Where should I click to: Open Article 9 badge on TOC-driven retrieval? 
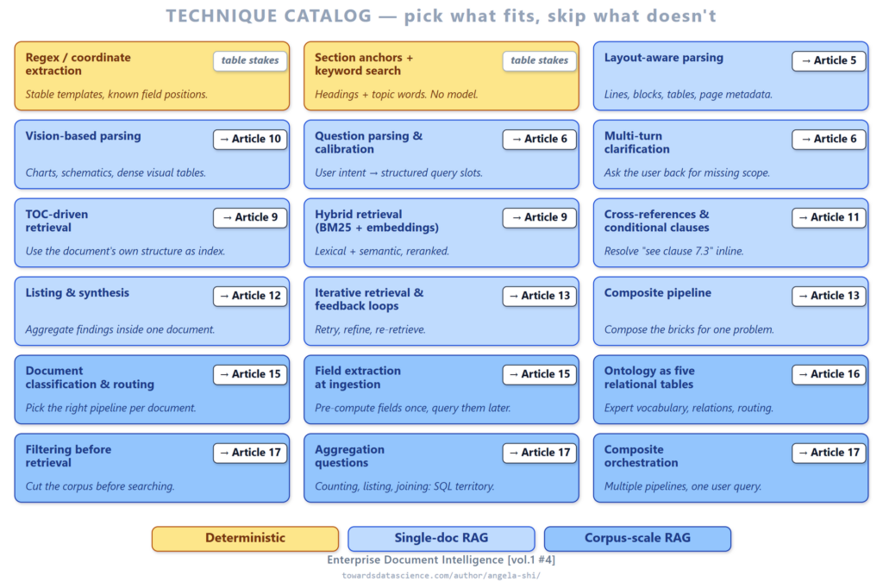coord(250,217)
